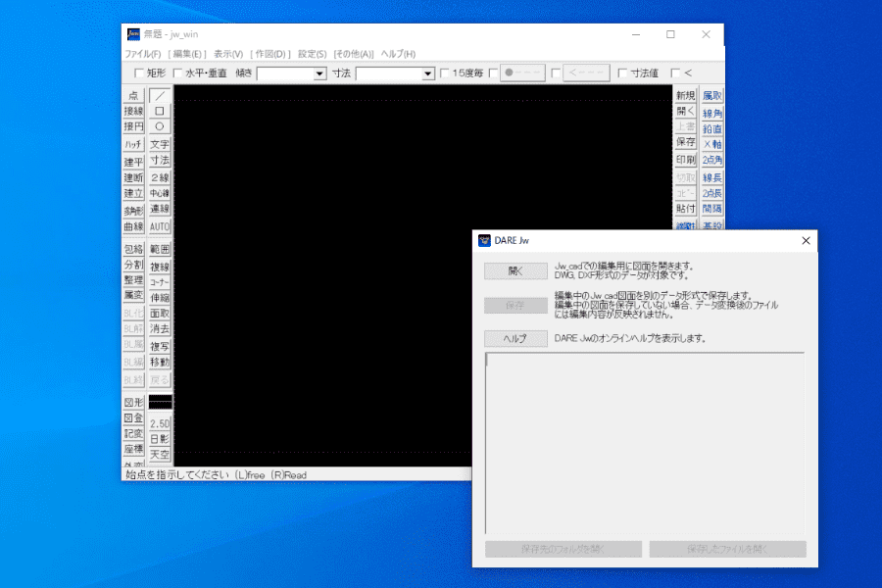Click the 天空 sky factor tool
The width and height of the screenshot is (882, 588).
pyautogui.click(x=160, y=454)
